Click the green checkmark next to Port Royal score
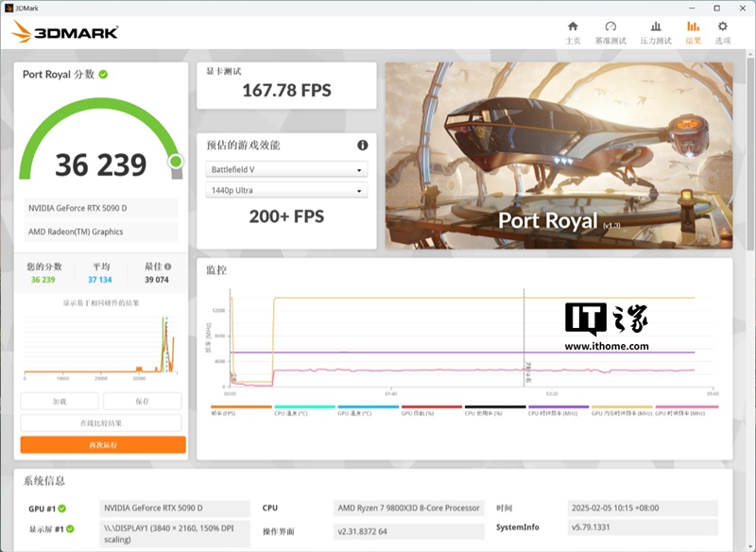The image size is (756, 552). click(103, 75)
